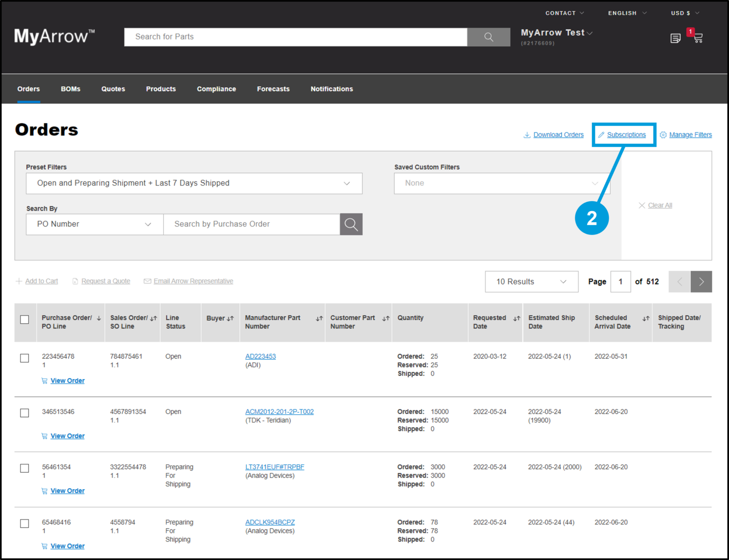729x560 pixels.
Task: Check the checkbox for order 346513546
Action: point(24,413)
